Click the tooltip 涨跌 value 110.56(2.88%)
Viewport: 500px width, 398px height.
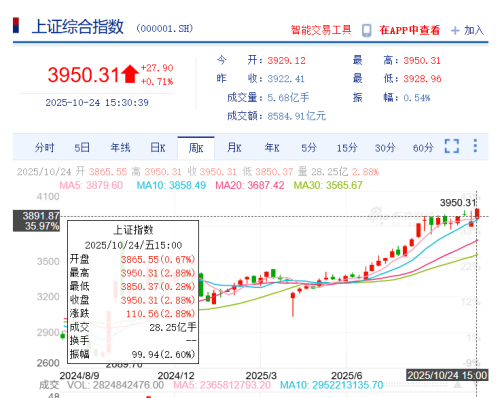pos(160,314)
